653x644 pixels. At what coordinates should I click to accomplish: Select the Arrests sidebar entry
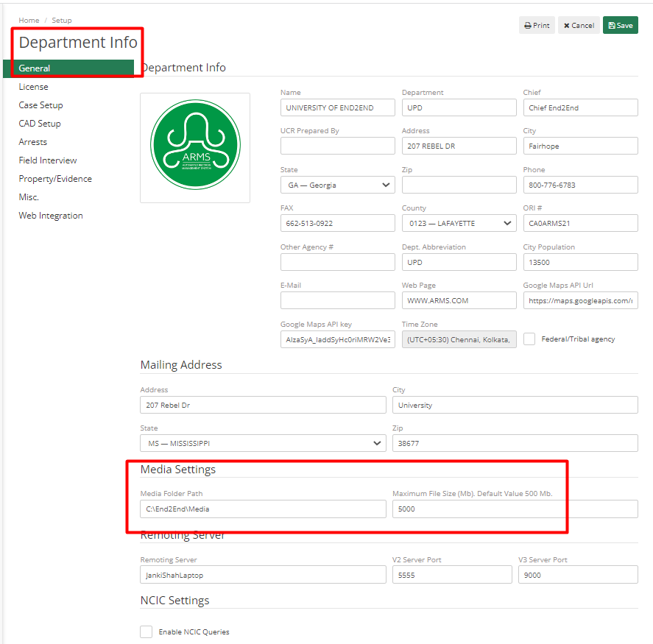34,141
